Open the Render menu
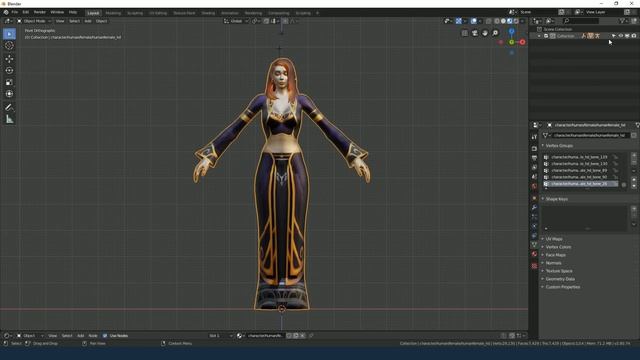This screenshot has width=640, height=360. 40,12
